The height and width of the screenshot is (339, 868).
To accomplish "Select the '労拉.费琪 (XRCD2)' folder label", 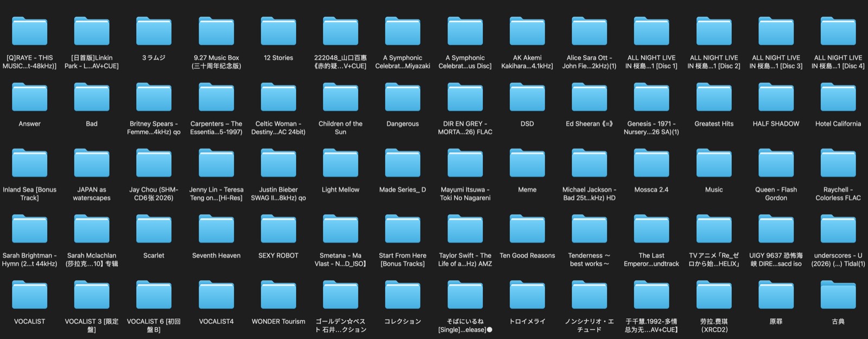I will (x=714, y=325).
